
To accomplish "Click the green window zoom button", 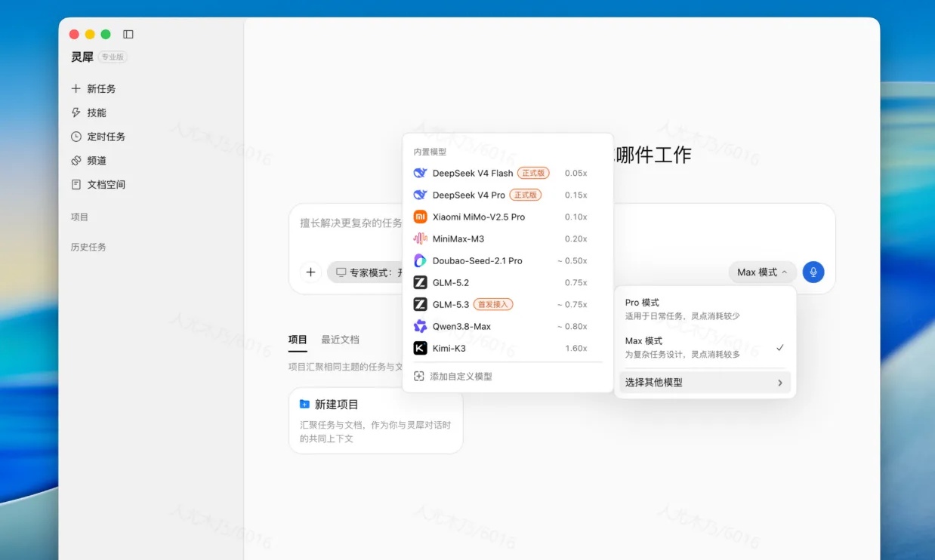I will click(106, 34).
